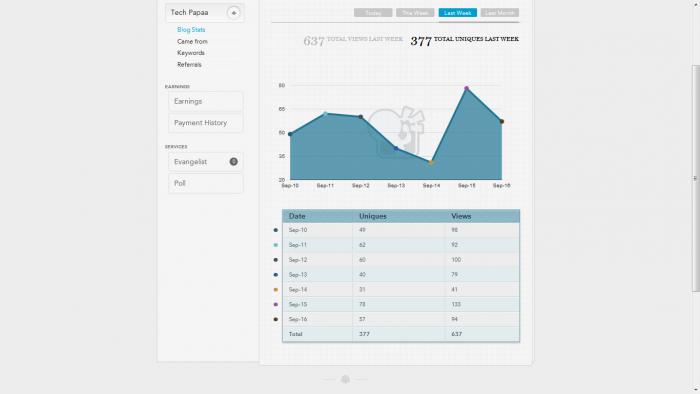This screenshot has width=700, height=394.
Task: Switch to the Today tab
Action: (x=373, y=13)
